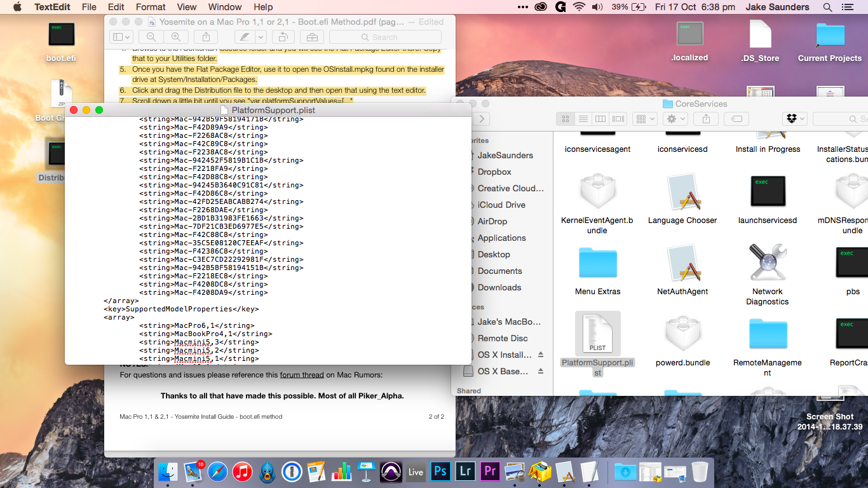Open the Window menu
This screenshot has width=868, height=488.
click(225, 7)
